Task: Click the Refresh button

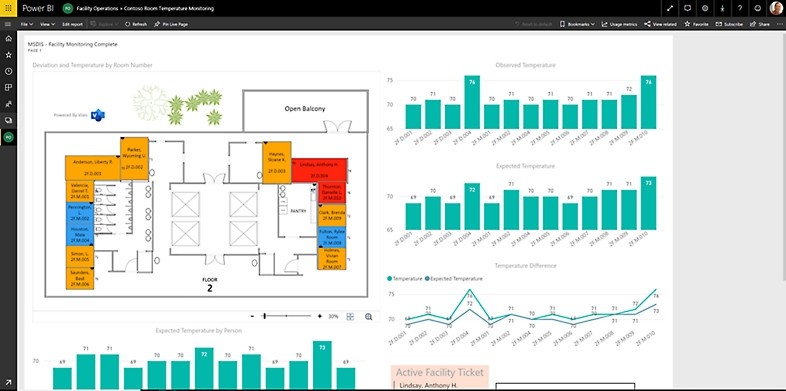Action: click(x=136, y=24)
